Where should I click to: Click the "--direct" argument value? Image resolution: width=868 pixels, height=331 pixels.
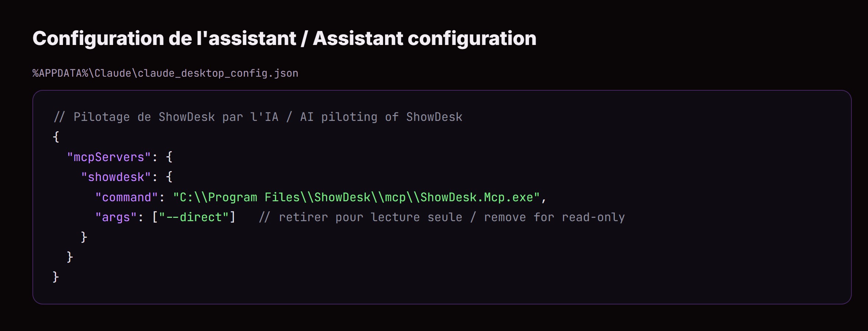coord(194,217)
